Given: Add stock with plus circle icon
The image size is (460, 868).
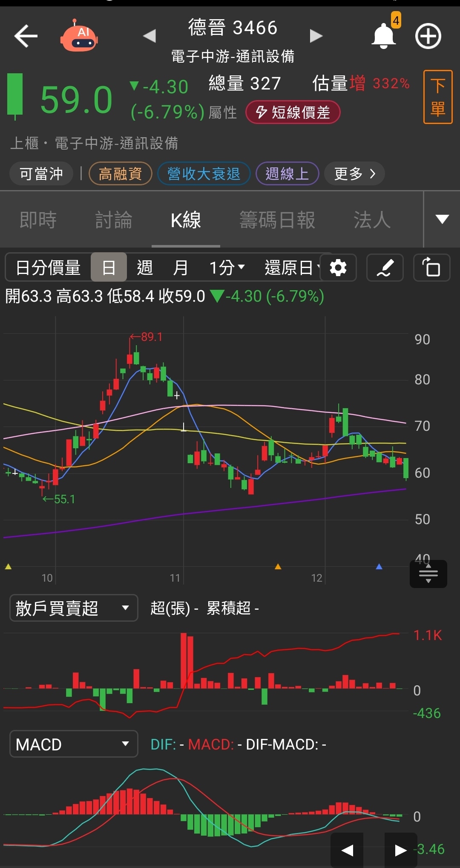Looking at the screenshot, I should click(x=428, y=36).
